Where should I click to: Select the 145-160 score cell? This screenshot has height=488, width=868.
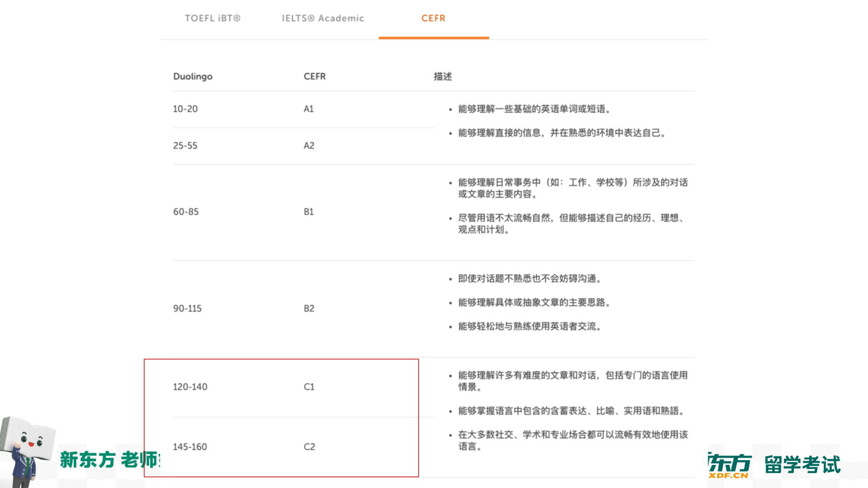tap(190, 447)
